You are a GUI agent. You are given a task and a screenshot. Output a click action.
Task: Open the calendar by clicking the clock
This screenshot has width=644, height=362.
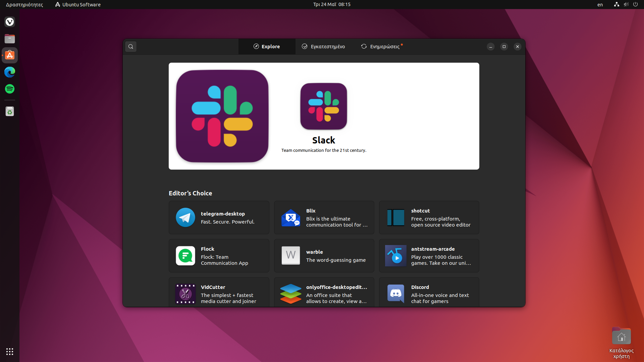(331, 4)
